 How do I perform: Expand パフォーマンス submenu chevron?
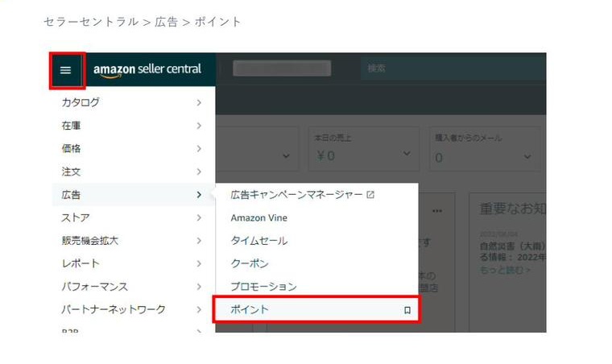(199, 287)
